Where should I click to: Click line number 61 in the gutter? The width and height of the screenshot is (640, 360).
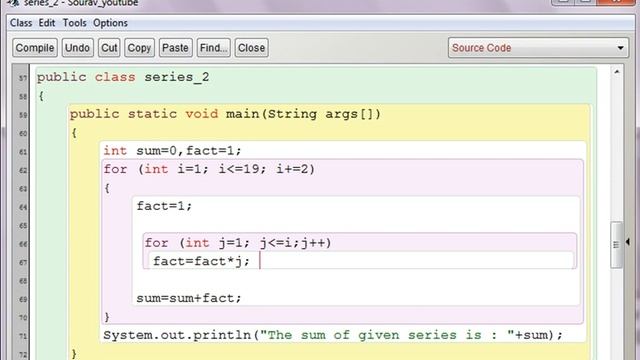(x=23, y=152)
